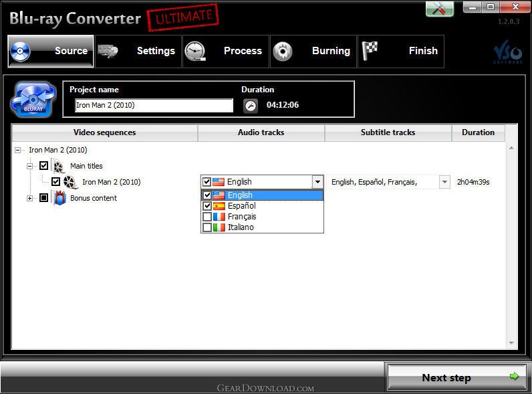This screenshot has width=532, height=394.
Task: Switch to the Source tab
Action: pos(51,52)
